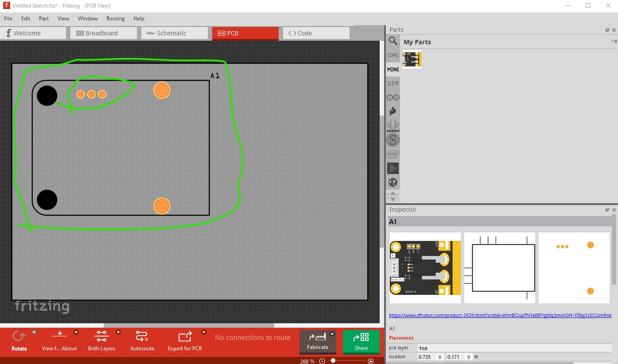Click Export for PCB icon
The image size is (618, 364).
coord(185,337)
